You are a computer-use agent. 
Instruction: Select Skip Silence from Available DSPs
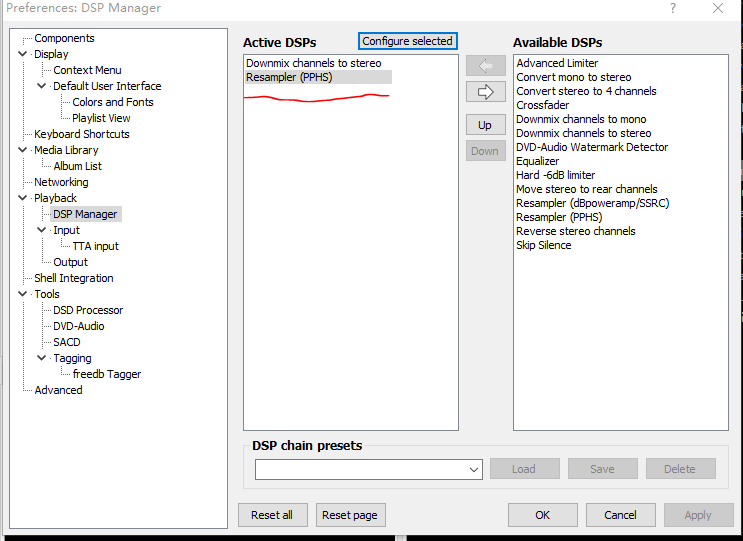click(x=544, y=245)
